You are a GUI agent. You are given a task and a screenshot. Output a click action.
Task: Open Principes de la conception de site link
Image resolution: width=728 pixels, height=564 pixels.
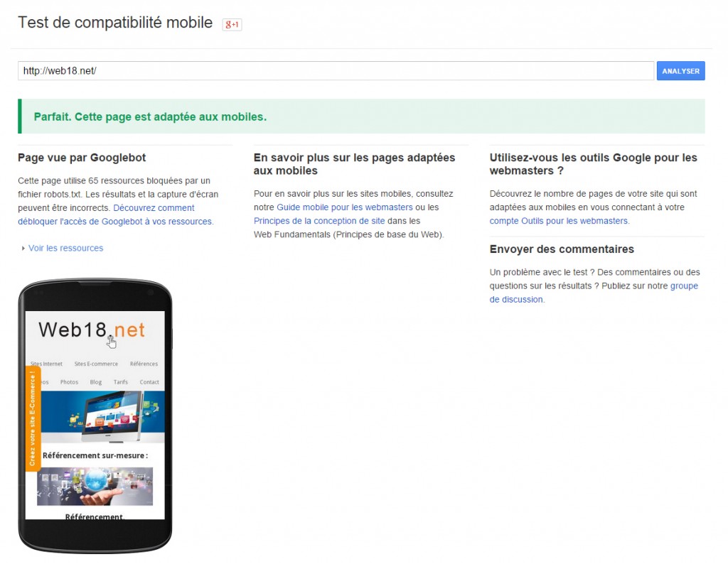click(x=319, y=221)
